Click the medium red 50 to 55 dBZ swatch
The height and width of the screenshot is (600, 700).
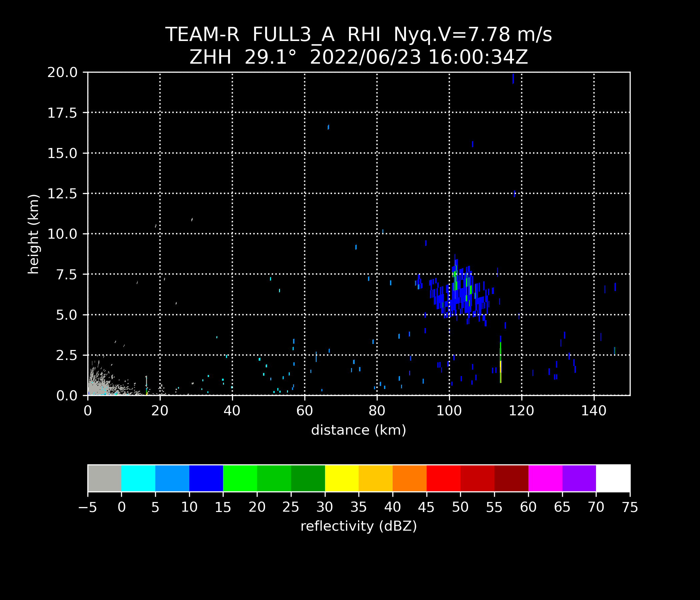(477, 478)
